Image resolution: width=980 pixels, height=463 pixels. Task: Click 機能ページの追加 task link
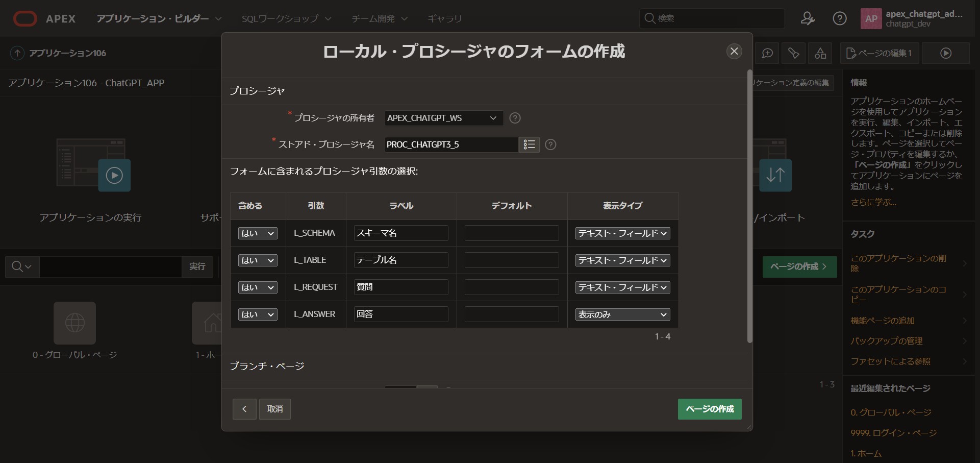coord(883,321)
